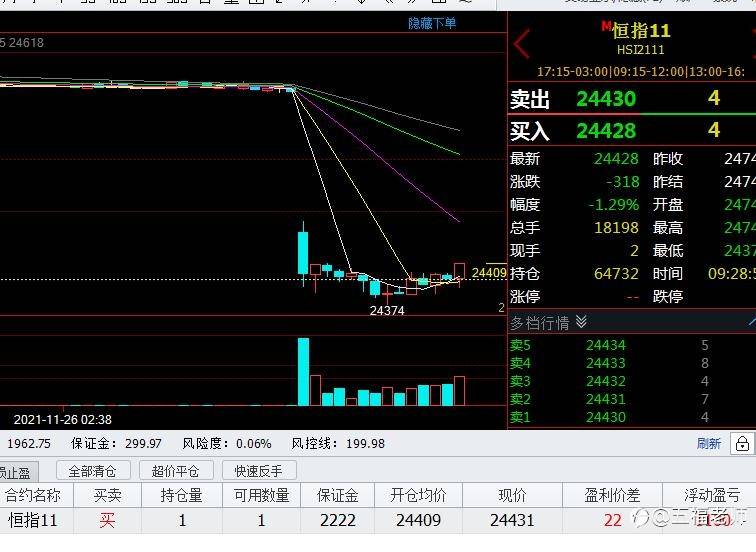Click the 快速反手 button
Viewport: 756px width, 552px height.
pos(259,471)
